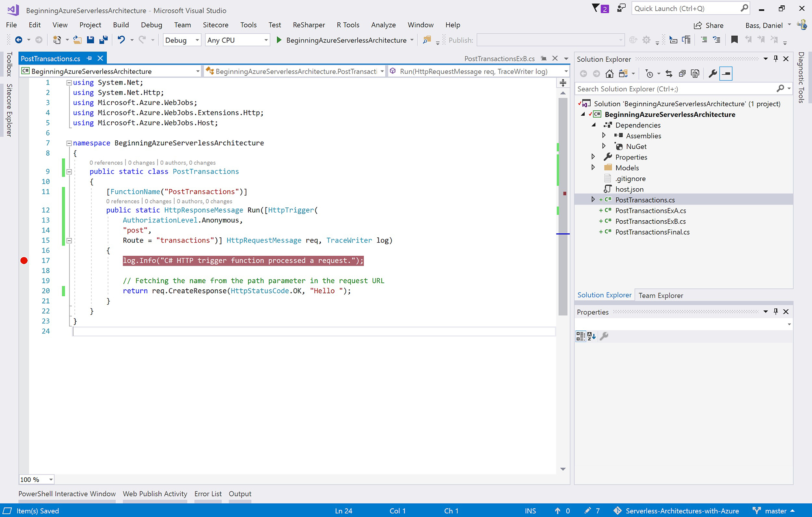The width and height of the screenshot is (812, 517).
Task: Click the Share button
Action: click(708, 25)
